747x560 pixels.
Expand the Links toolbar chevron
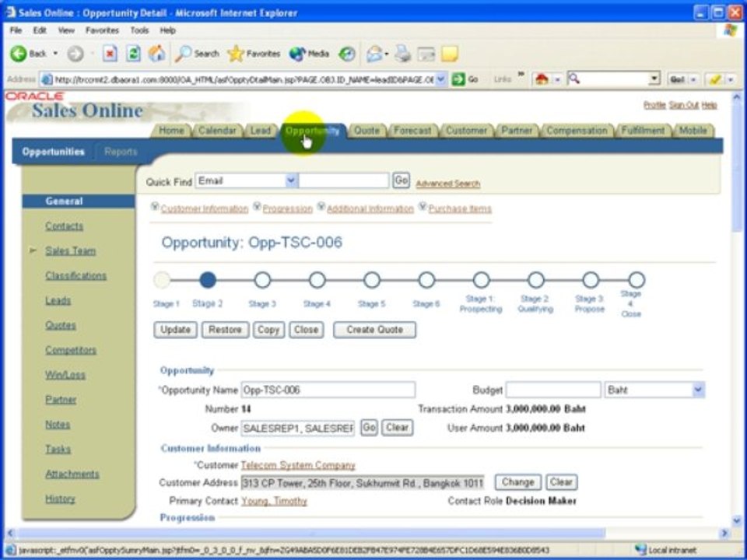pyautogui.click(x=521, y=75)
